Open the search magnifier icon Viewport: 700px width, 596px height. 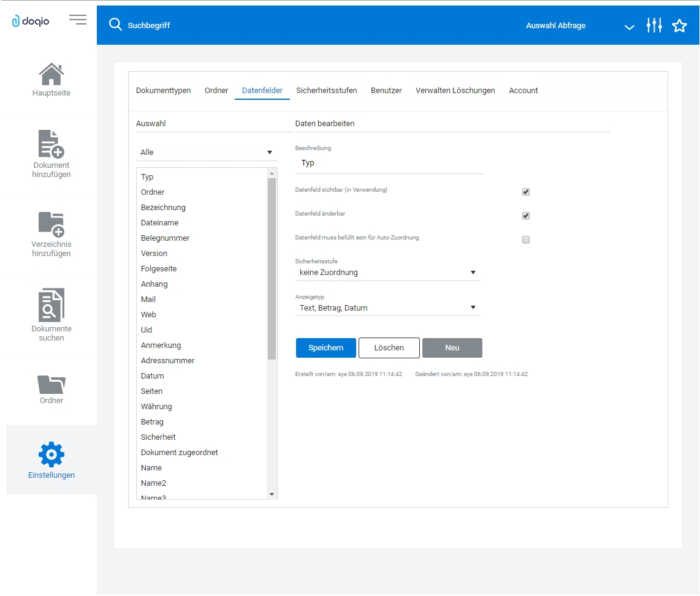115,25
